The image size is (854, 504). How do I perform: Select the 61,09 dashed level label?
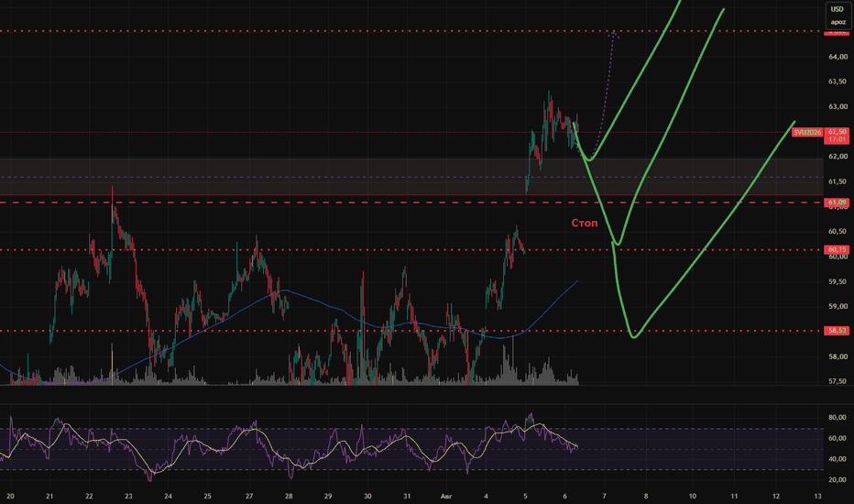(x=838, y=203)
